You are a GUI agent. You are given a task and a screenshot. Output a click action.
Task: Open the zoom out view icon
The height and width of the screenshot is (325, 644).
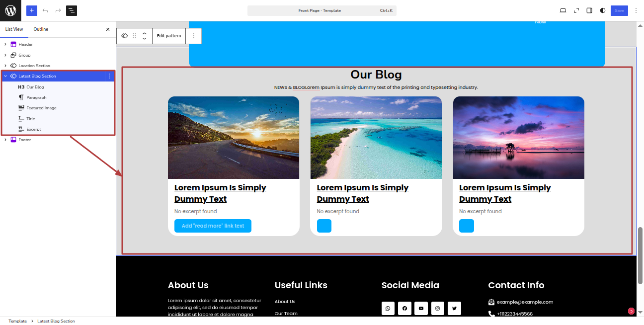click(576, 10)
